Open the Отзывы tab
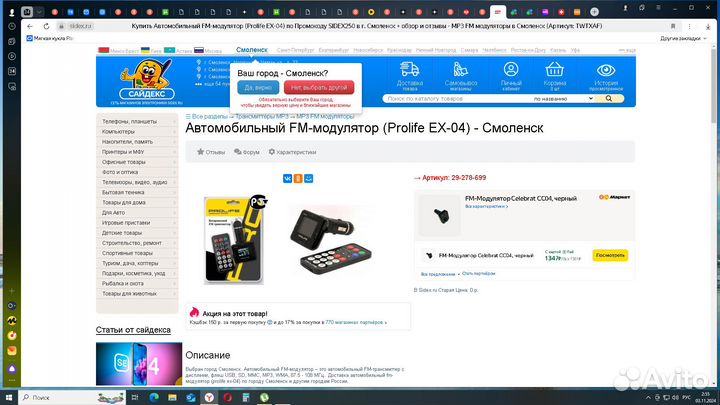Screen dimensions: 720x405 211,152
